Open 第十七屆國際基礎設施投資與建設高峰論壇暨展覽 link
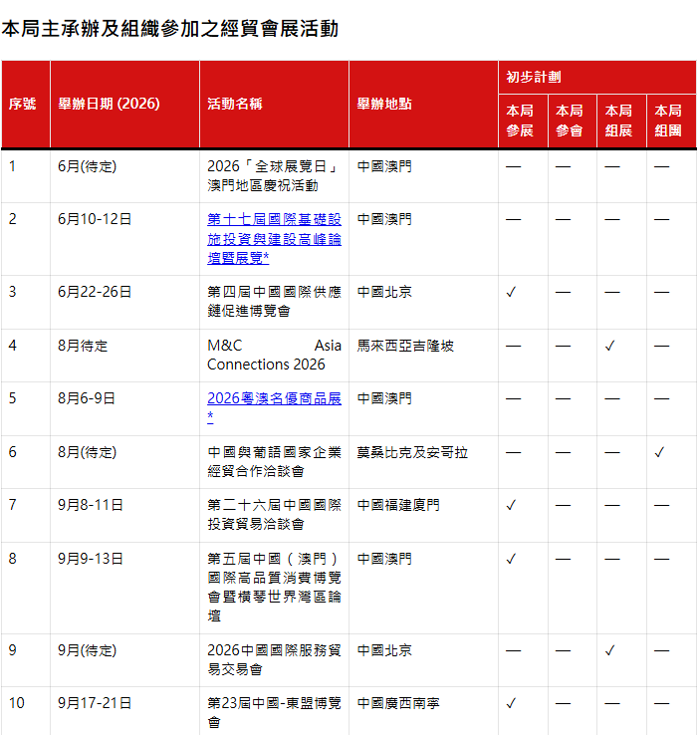The width and height of the screenshot is (700, 735). click(274, 239)
